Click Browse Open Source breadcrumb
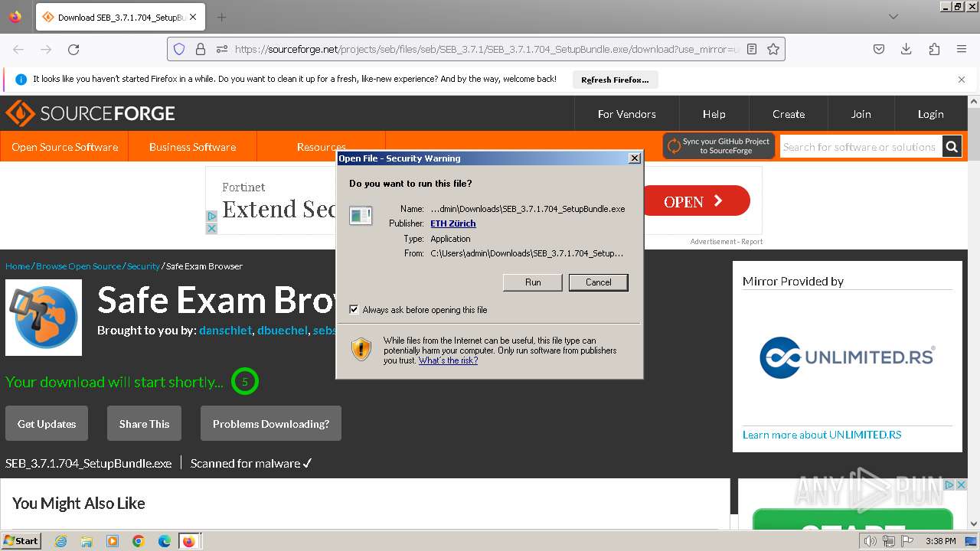Viewport: 980px width, 551px height. 78,266
